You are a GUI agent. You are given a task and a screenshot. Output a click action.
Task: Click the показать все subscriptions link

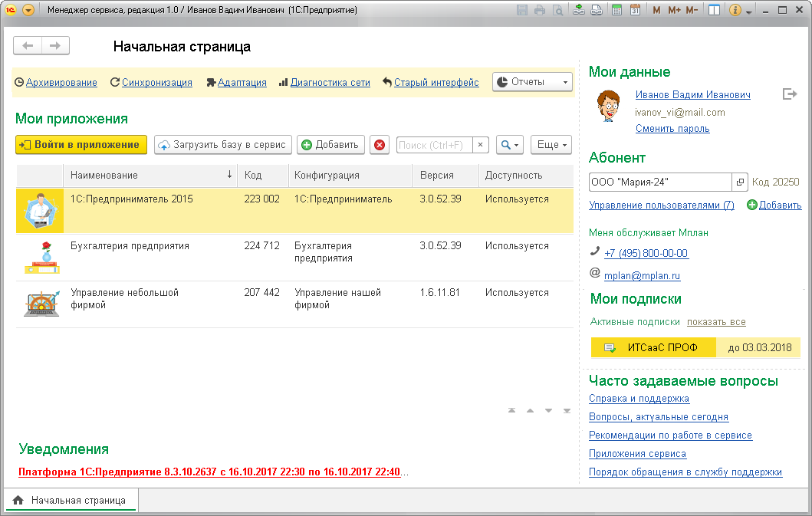[716, 322]
